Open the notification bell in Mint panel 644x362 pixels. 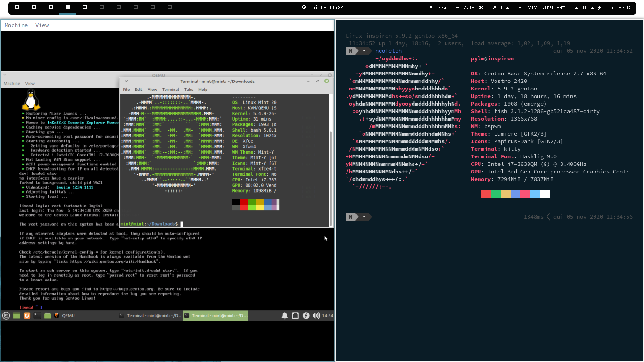pyautogui.click(x=285, y=316)
